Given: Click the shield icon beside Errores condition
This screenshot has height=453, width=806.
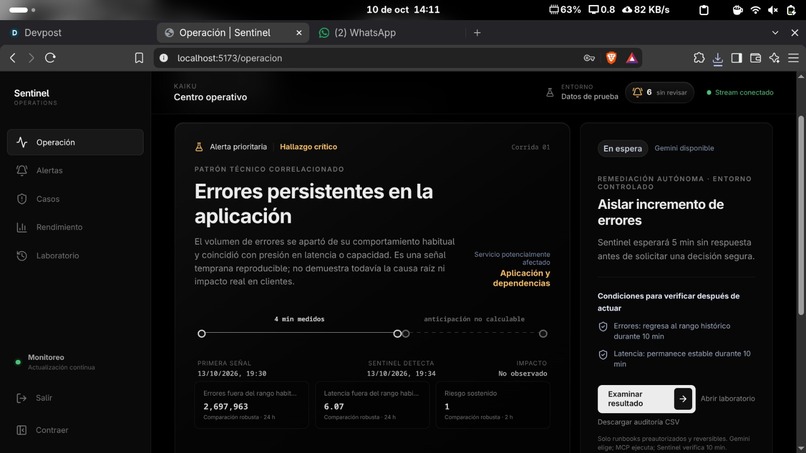Looking at the screenshot, I should (x=603, y=327).
